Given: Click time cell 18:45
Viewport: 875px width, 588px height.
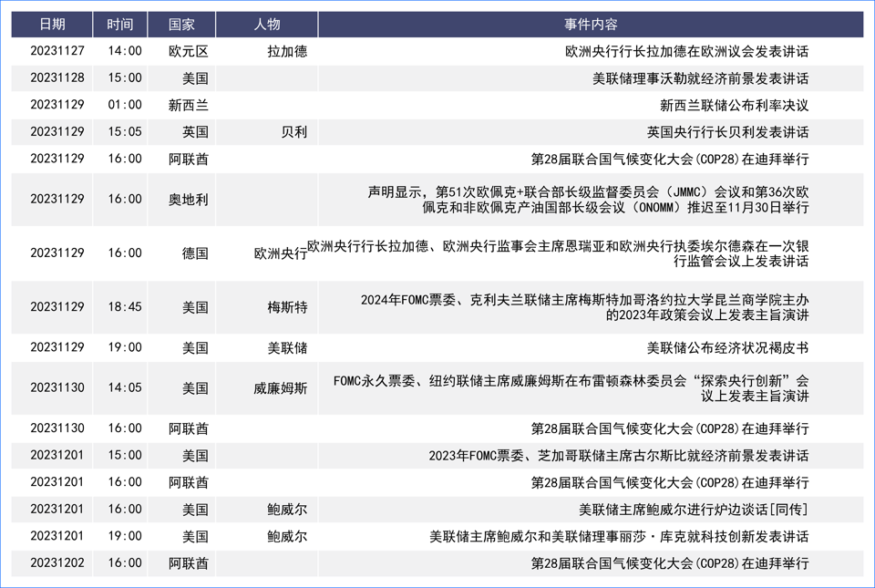Looking at the screenshot, I should tap(125, 307).
